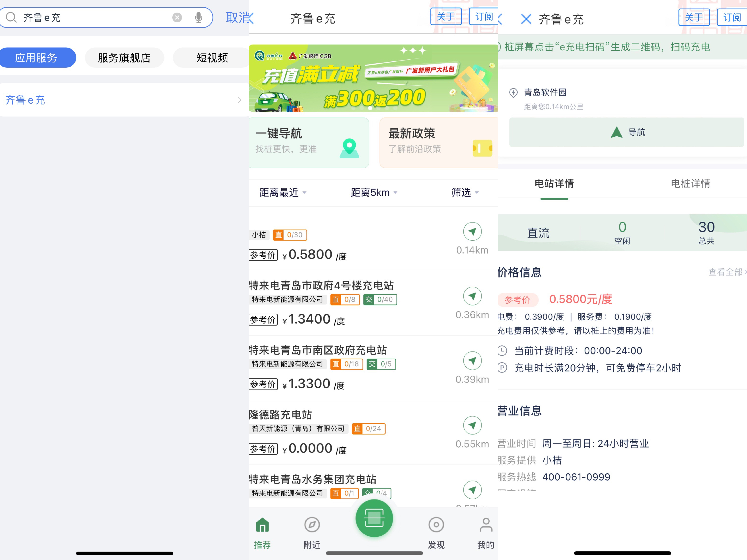The image size is (747, 560).
Task: Tap location pin icon beside 青岛软件园
Action: click(x=513, y=92)
